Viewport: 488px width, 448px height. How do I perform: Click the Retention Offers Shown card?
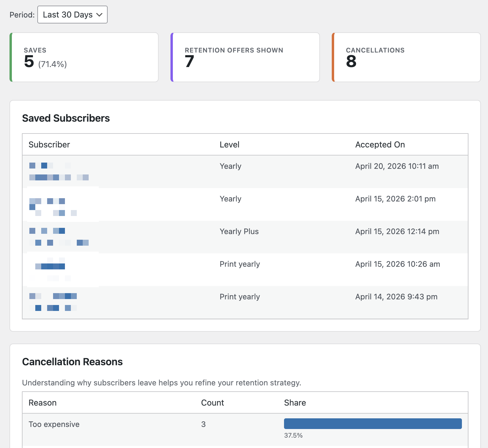tap(245, 57)
